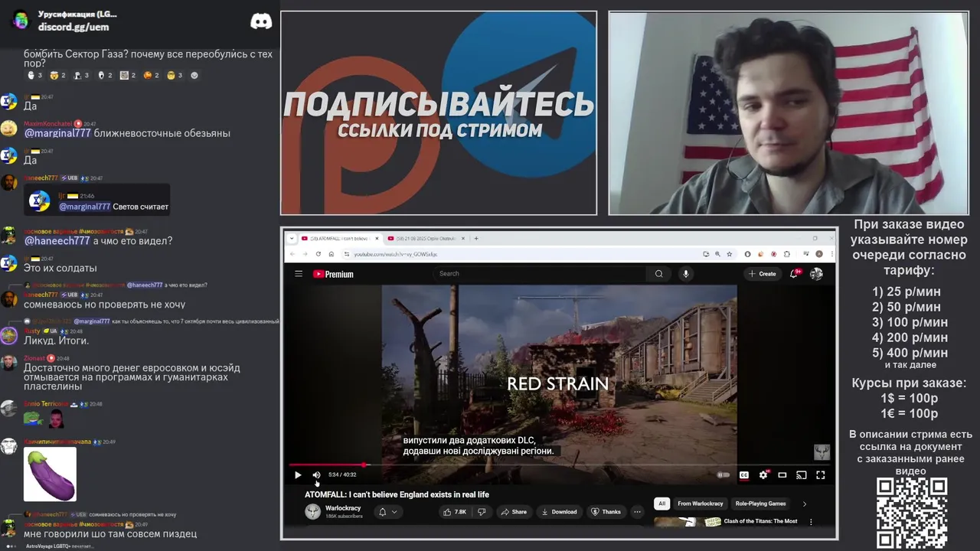Open the YouTube account avatar menu

[x=817, y=274]
